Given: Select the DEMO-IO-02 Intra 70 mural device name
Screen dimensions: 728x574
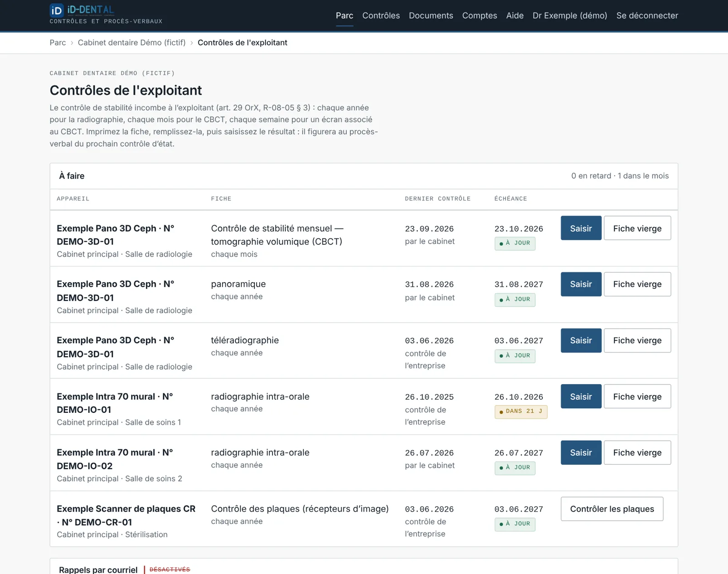Looking at the screenshot, I should pos(115,459).
